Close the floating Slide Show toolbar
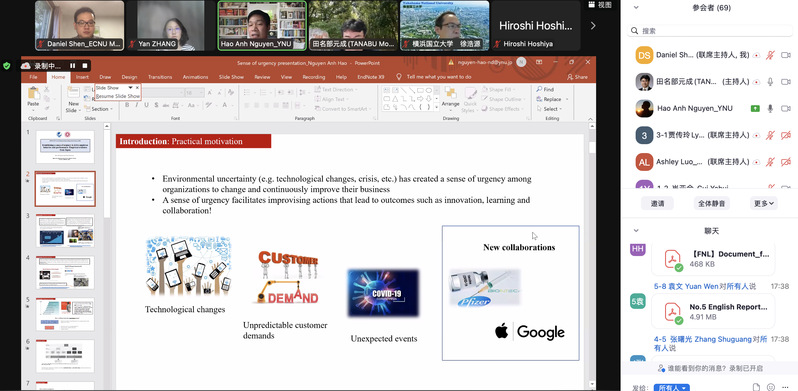The height and width of the screenshot is (391, 798). 137,88
